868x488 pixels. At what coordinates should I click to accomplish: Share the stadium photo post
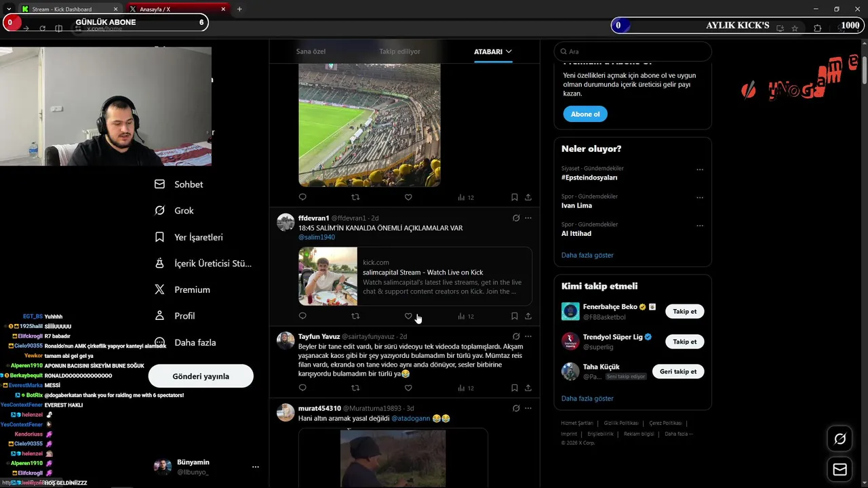click(528, 197)
